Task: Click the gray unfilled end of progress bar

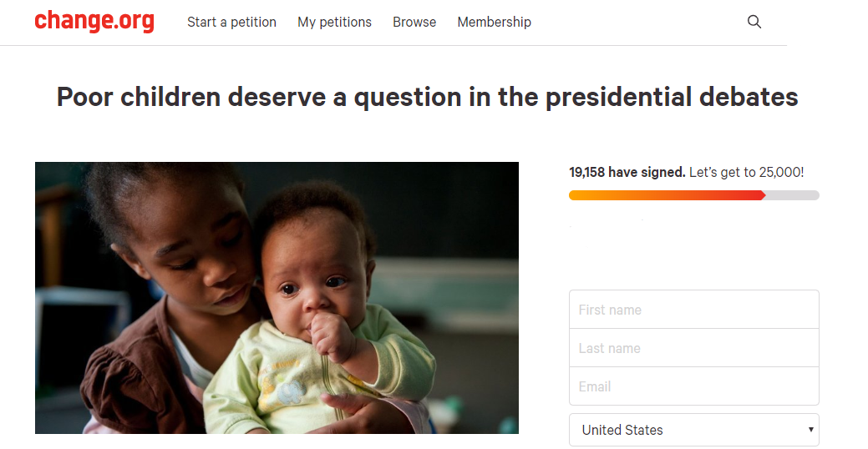Action: pos(793,195)
